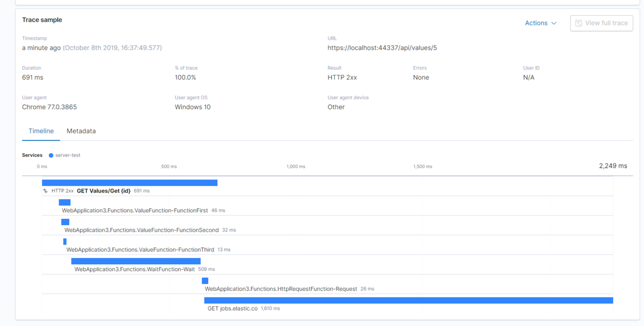The width and height of the screenshot is (644, 326).
Task: Click the GET Values/Get {id} transaction bar
Action: click(x=129, y=183)
